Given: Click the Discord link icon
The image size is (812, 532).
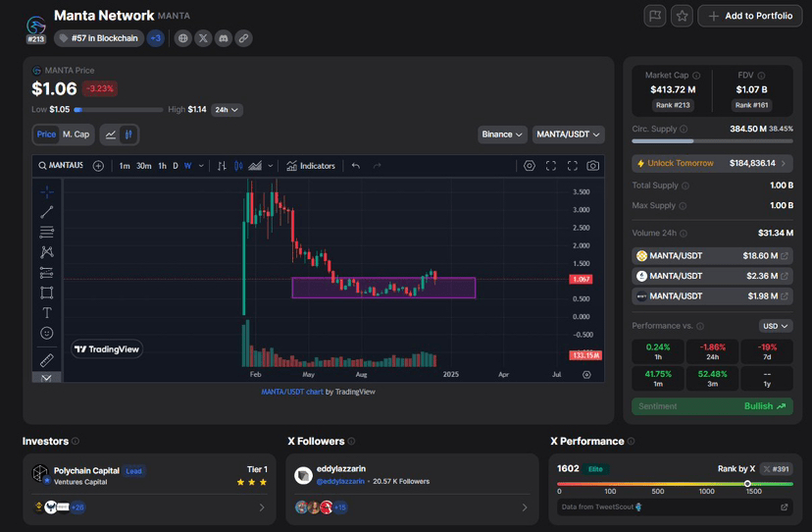Looking at the screenshot, I should [224, 38].
